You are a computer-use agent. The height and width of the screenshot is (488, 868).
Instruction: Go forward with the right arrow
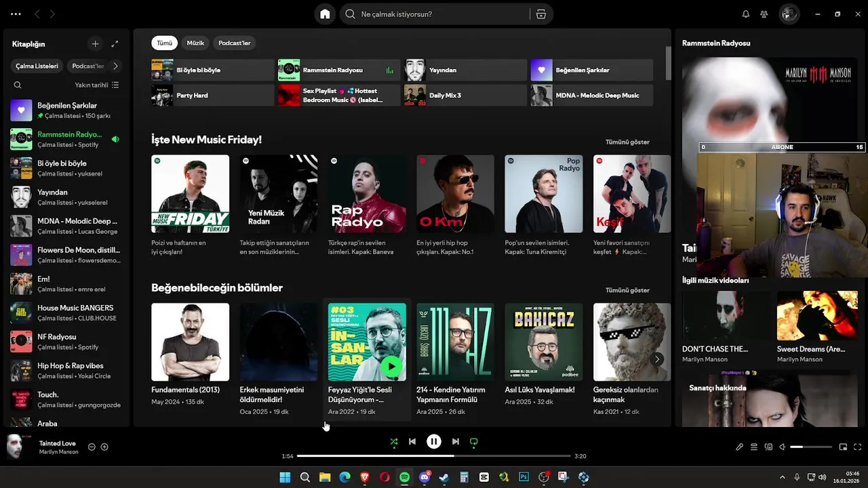point(53,14)
